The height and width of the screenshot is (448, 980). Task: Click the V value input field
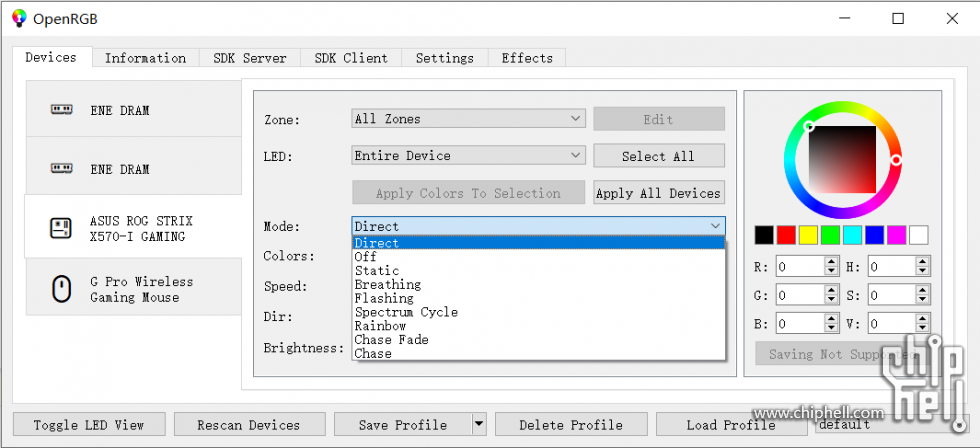pos(892,324)
